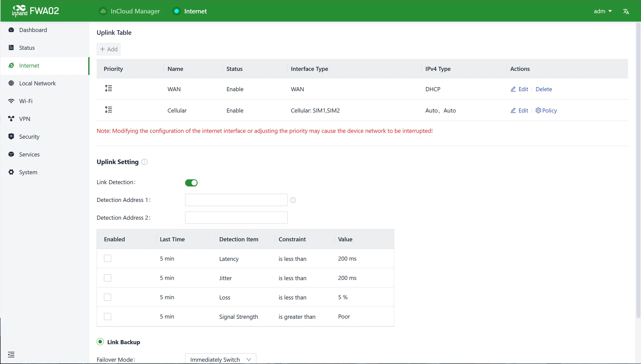Edit the WAN uplink
This screenshot has width=641, height=364.
[x=519, y=89]
